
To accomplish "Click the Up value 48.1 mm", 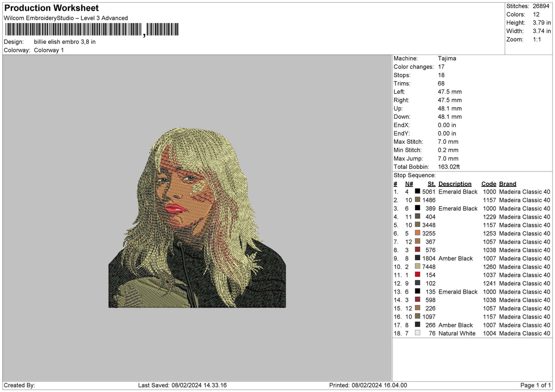I will [450, 108].
